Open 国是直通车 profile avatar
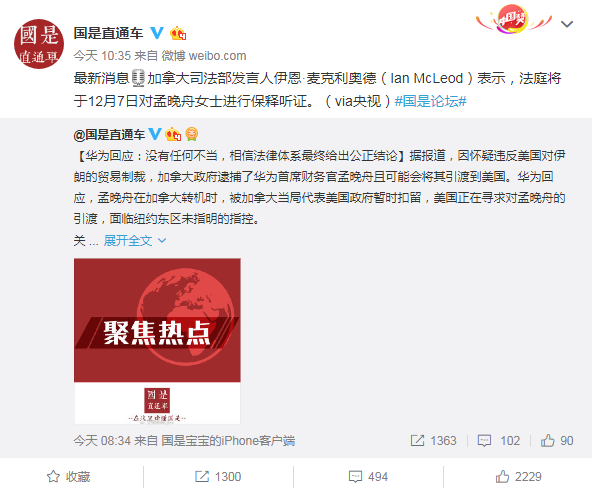 pyautogui.click(x=39, y=44)
